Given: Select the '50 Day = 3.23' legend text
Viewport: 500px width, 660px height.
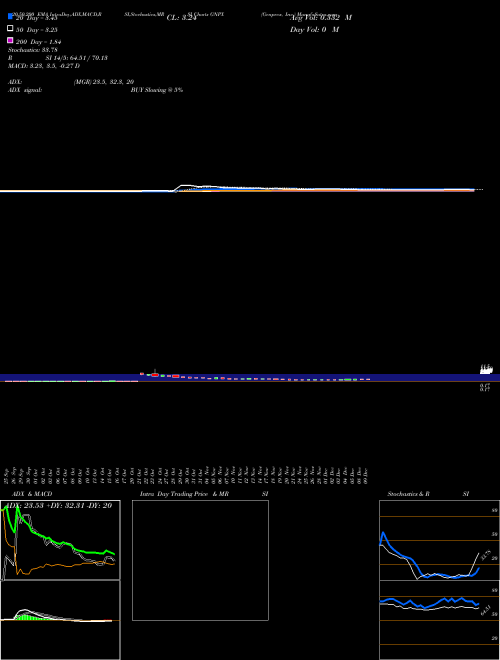Looking at the screenshot, I should tap(37, 30).
